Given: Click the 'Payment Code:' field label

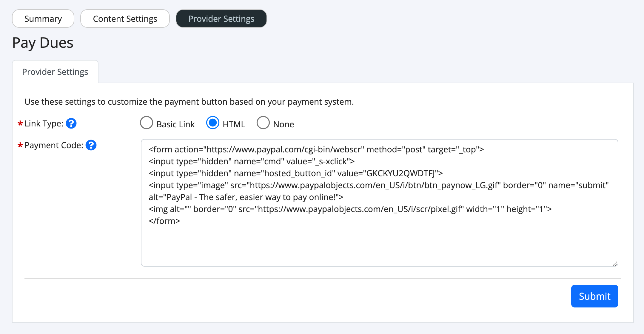Looking at the screenshot, I should (x=54, y=145).
